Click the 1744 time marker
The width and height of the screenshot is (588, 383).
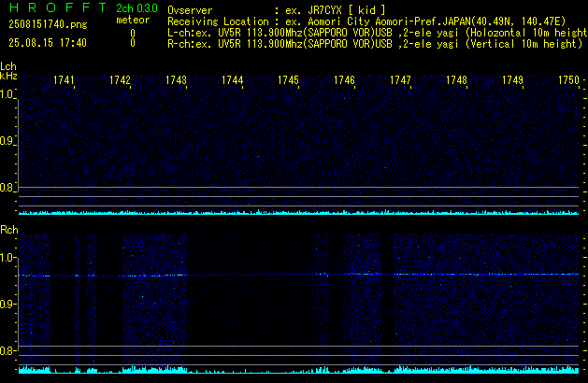(x=232, y=80)
